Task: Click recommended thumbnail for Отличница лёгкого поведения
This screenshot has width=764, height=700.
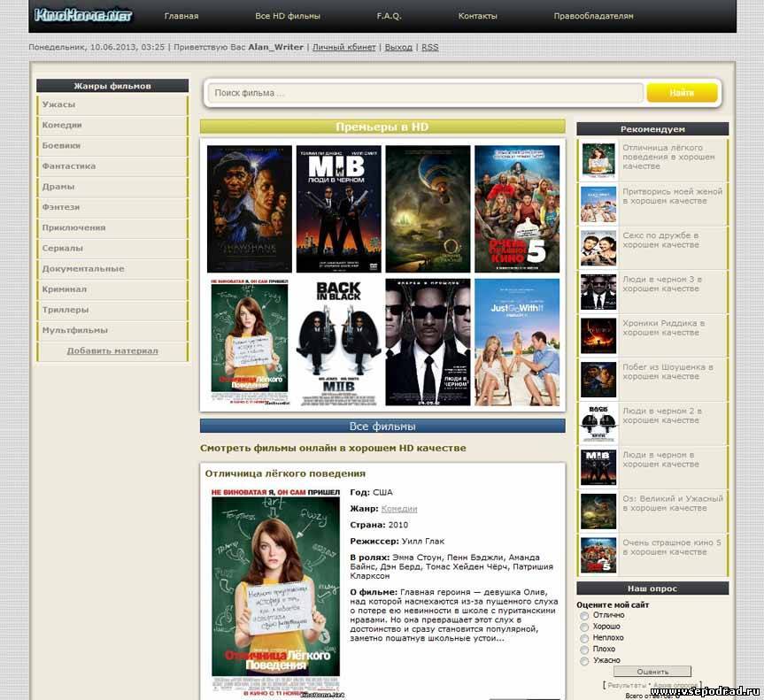Action: [598, 160]
